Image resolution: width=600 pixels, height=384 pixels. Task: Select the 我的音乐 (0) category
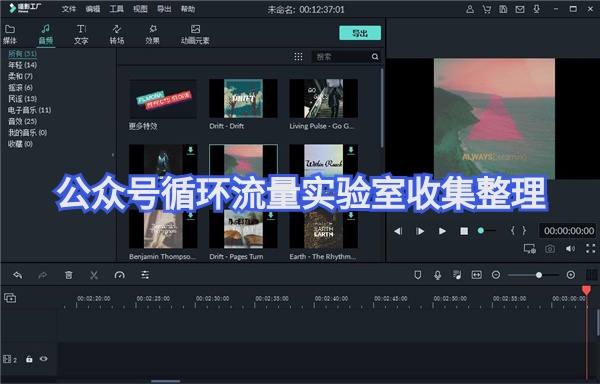[x=28, y=133]
